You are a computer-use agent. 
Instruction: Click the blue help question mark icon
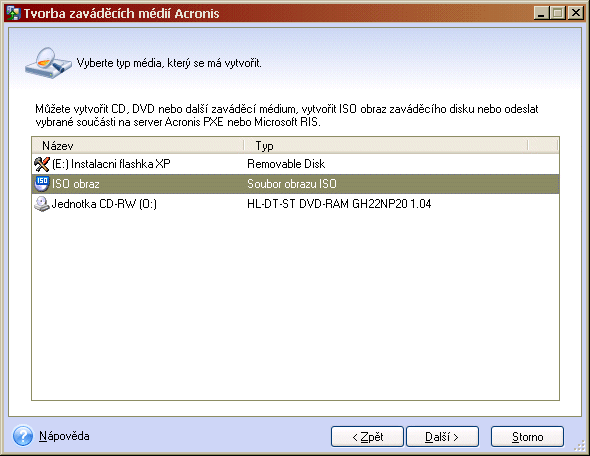23,436
